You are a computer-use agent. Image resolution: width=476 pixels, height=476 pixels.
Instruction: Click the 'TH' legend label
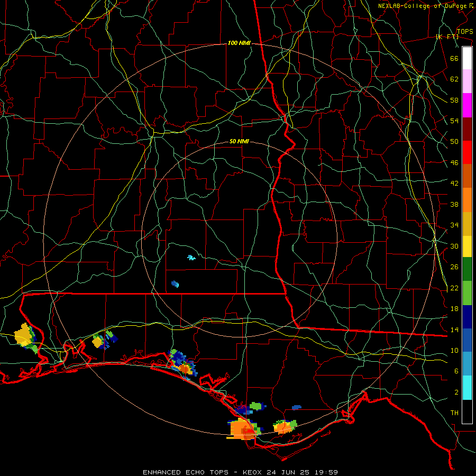[x=454, y=413]
